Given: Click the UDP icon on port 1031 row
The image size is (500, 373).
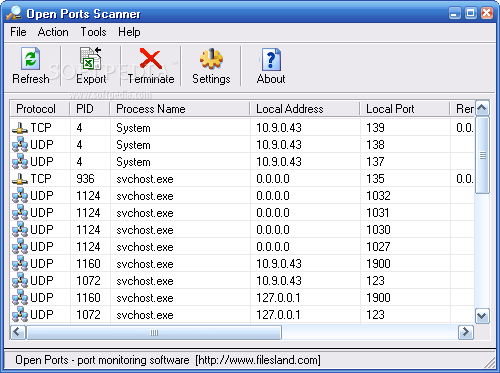Looking at the screenshot, I should coord(20,213).
